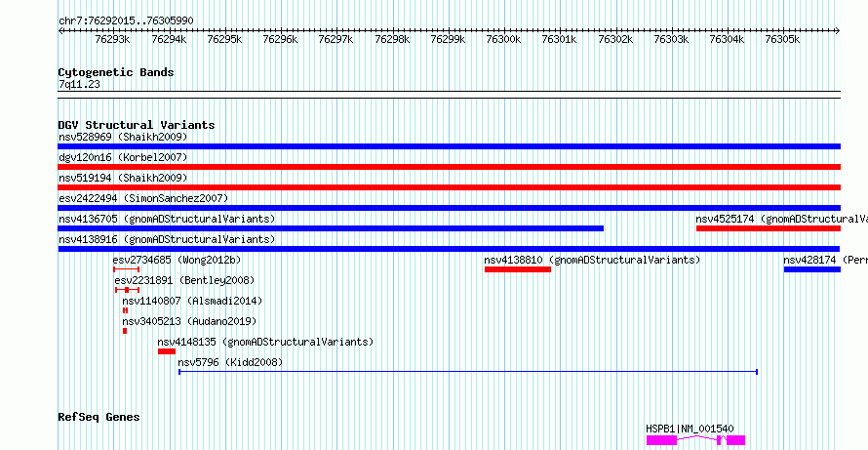868x450 pixels.
Task: Click the 7q11.23 cytogenetic band label
Action: pos(79,84)
